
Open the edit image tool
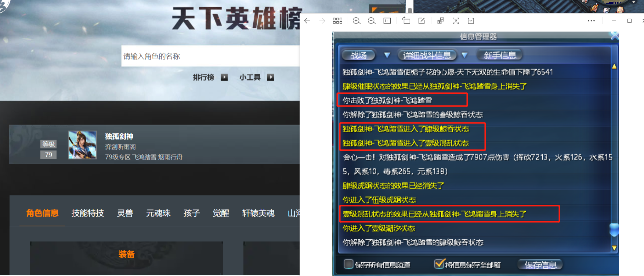click(x=422, y=21)
